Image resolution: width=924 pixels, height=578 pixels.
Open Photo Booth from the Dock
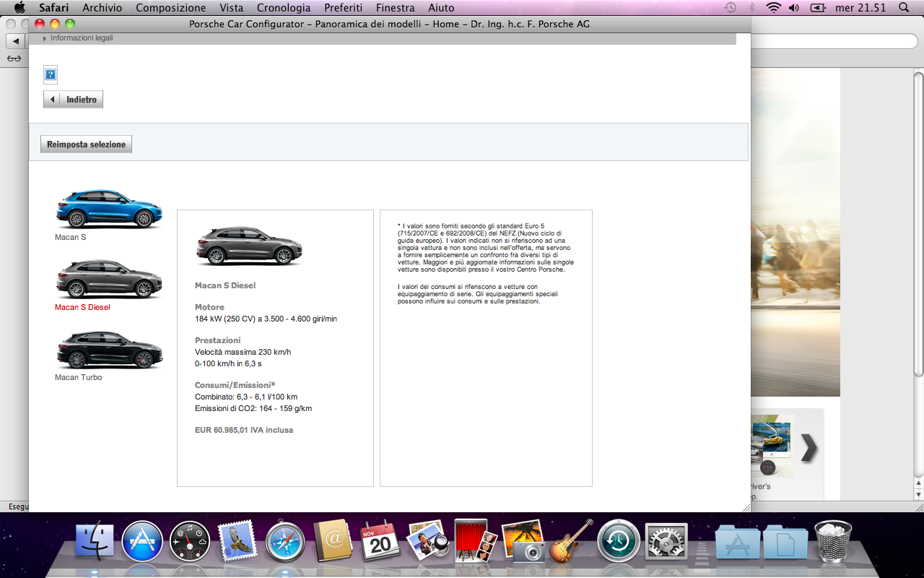(x=476, y=540)
